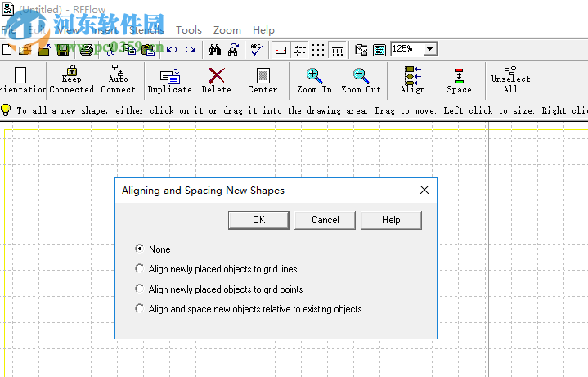Viewport: 588px width, 377px height.
Task: Click the Orientation page toolbar button
Action: pyautogui.click(x=22, y=80)
